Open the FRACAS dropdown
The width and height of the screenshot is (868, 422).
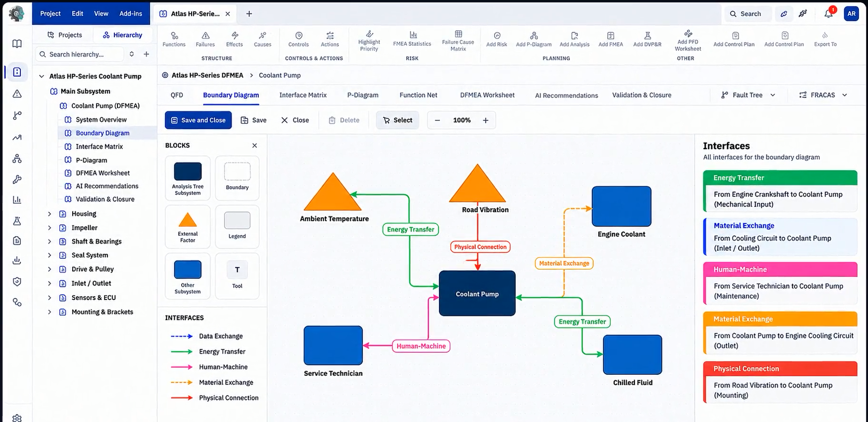pyautogui.click(x=823, y=95)
